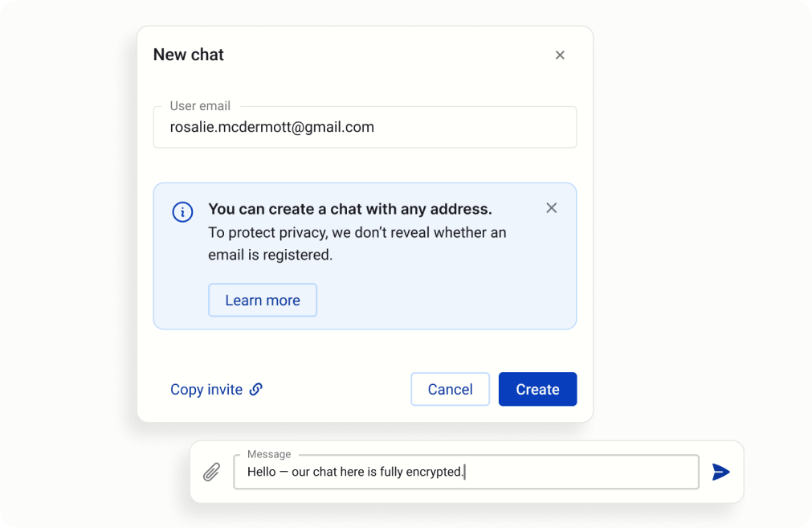812x528 pixels.
Task: Click inside the Message text box
Action: (578, 473)
